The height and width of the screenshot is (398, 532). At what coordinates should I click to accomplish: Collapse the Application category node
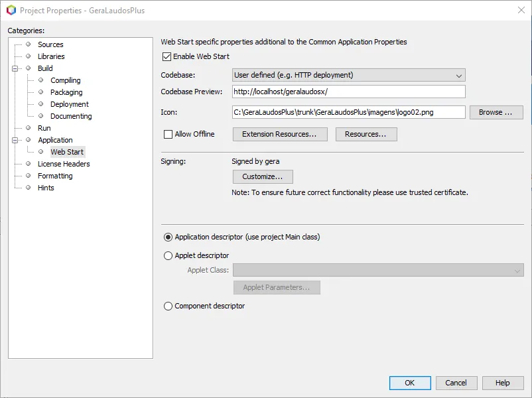(x=14, y=140)
